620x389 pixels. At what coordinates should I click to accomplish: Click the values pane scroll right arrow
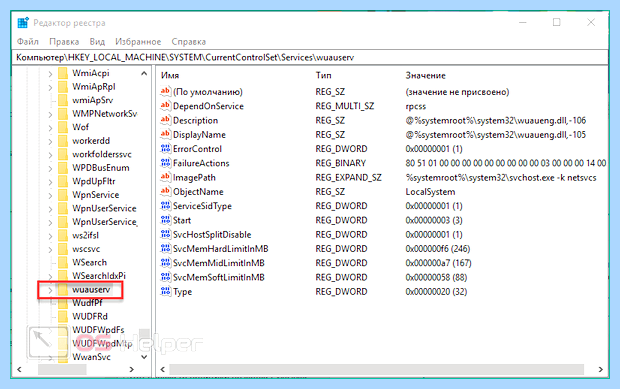[x=601, y=369]
